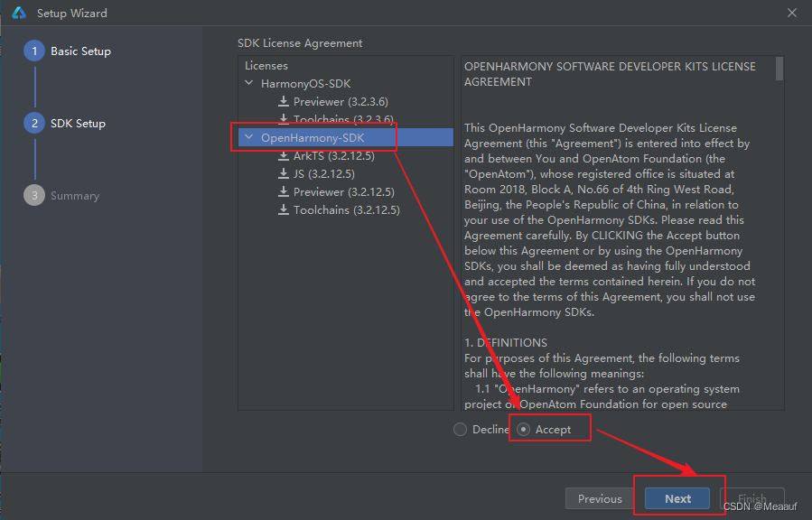Click the license text title OPENHARMONY SOFTWARE DEVELOPER KITS
Image resolution: width=812 pixels, height=520 pixels.
pos(610,74)
